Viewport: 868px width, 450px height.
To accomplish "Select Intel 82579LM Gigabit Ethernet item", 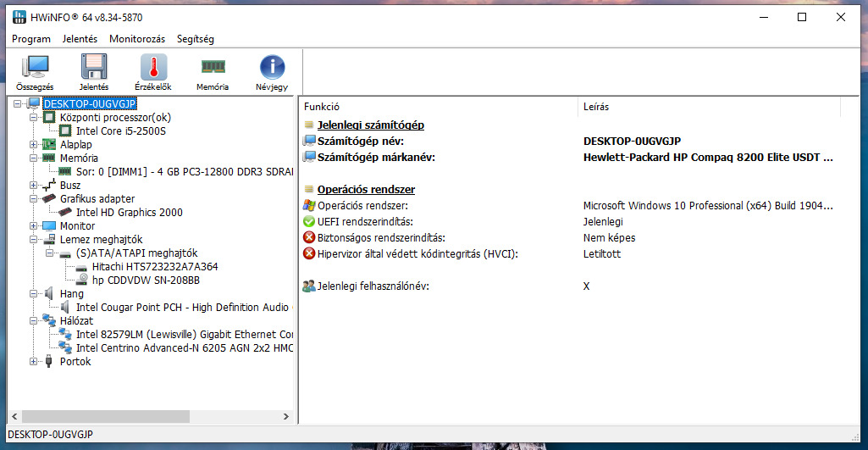I will click(185, 335).
